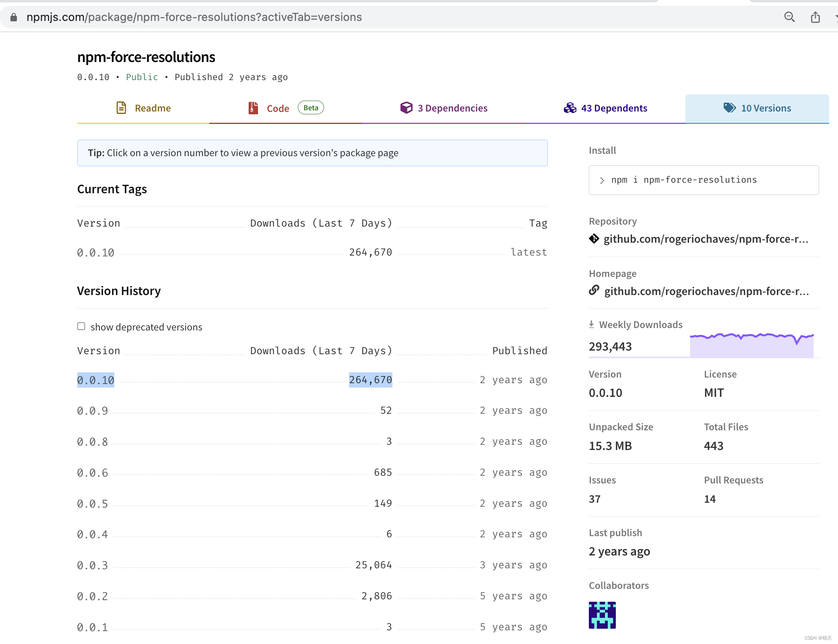The height and width of the screenshot is (644, 838).
Task: Select the 10 Versions tab
Action: pos(757,108)
